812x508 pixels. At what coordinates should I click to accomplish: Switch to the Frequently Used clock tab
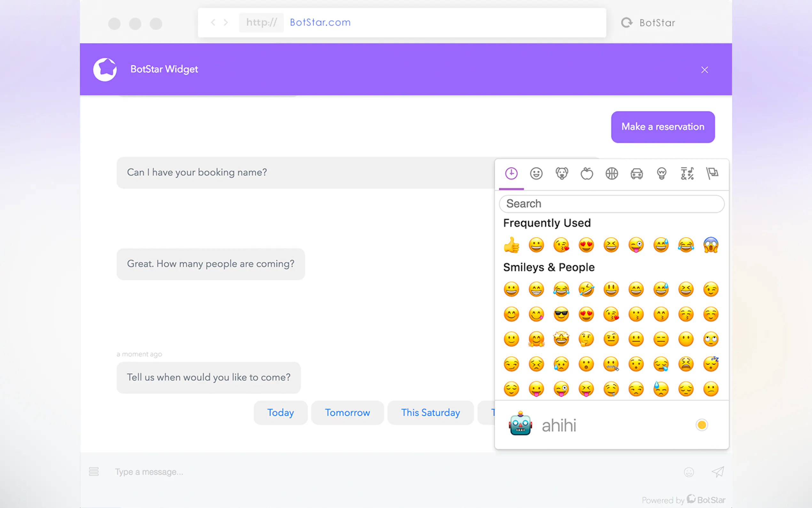(511, 174)
